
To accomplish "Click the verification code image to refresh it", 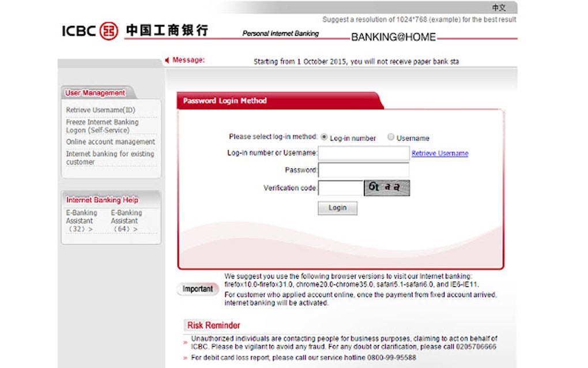I will point(387,187).
